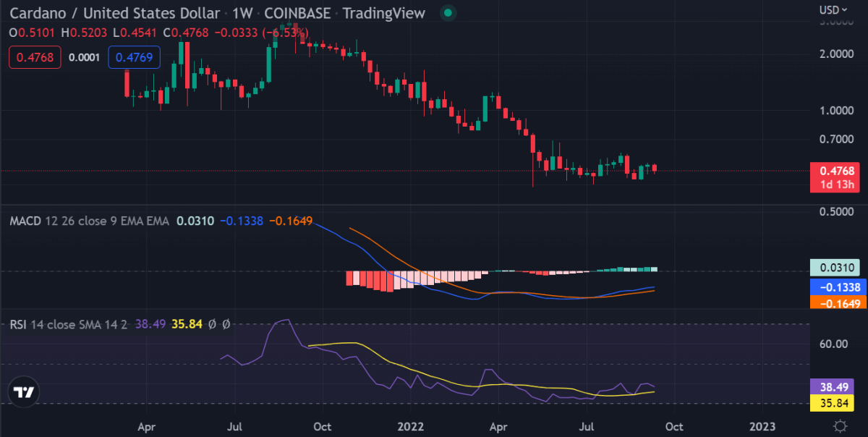Click the 0.5000 price scale label
The width and height of the screenshot is (868, 437).
pos(838,212)
